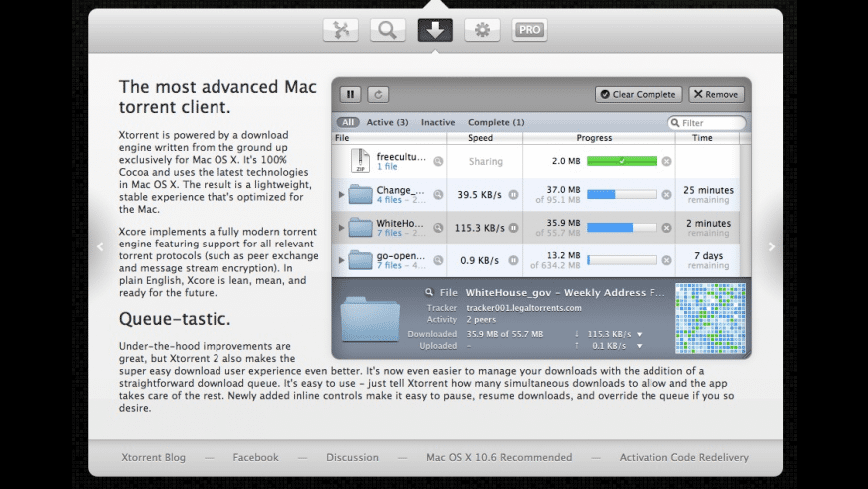Click '2 peers' activity value

(481, 320)
